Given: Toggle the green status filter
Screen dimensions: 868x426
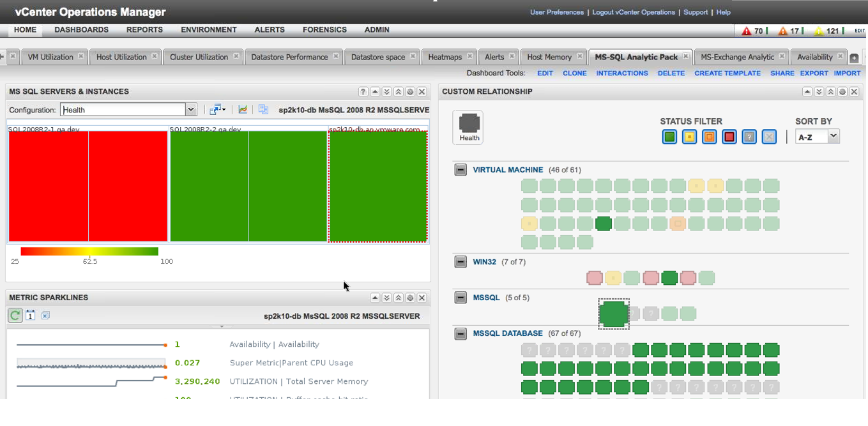Looking at the screenshot, I should [x=669, y=137].
